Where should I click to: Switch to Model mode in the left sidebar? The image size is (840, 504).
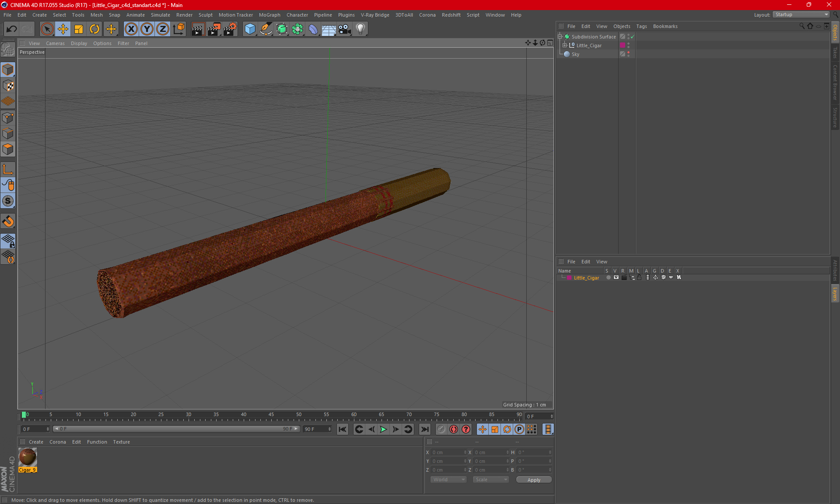pyautogui.click(x=8, y=70)
